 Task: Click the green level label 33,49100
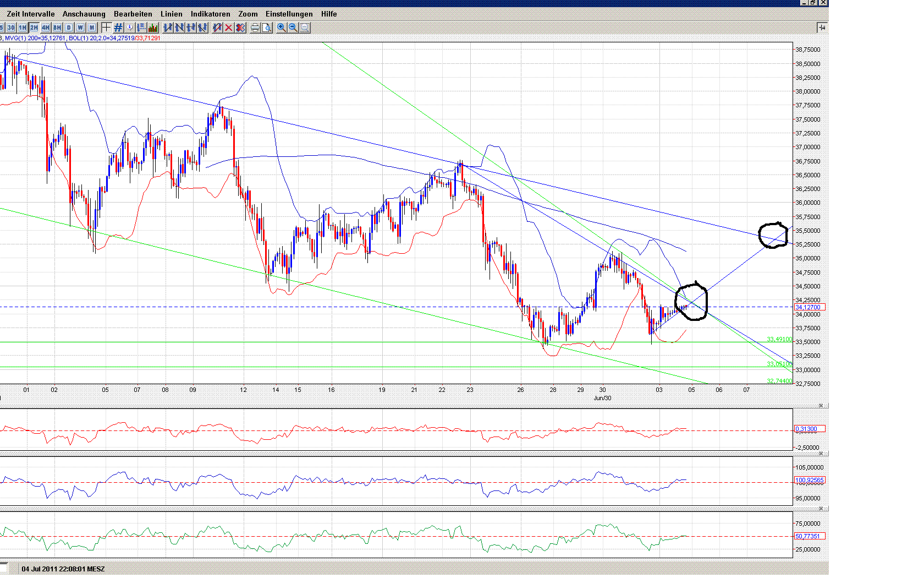tap(779, 339)
